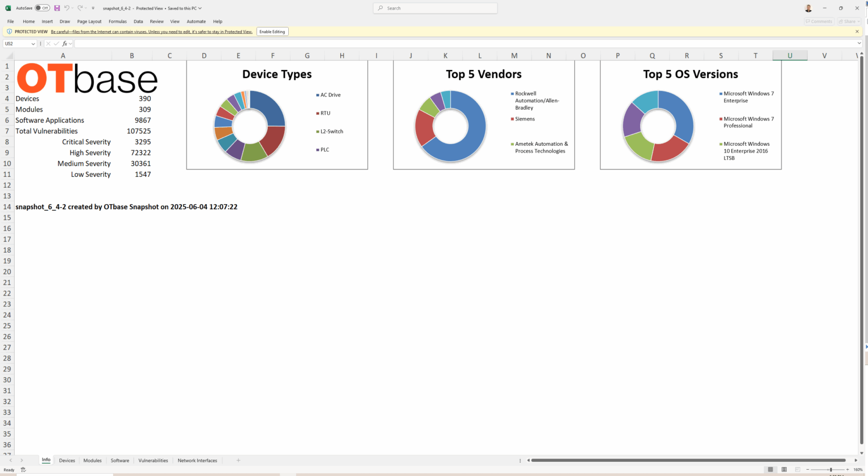Select the Page Layout view icon in status bar

784,469
